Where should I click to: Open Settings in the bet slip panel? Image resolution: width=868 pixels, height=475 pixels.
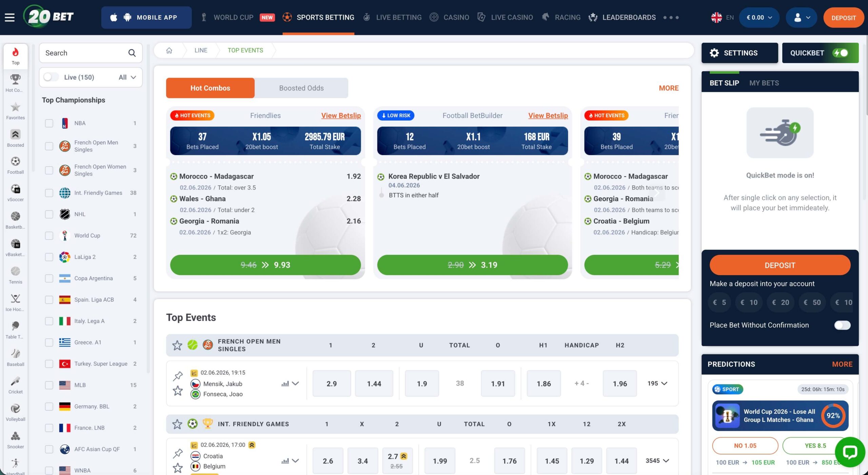coord(739,53)
